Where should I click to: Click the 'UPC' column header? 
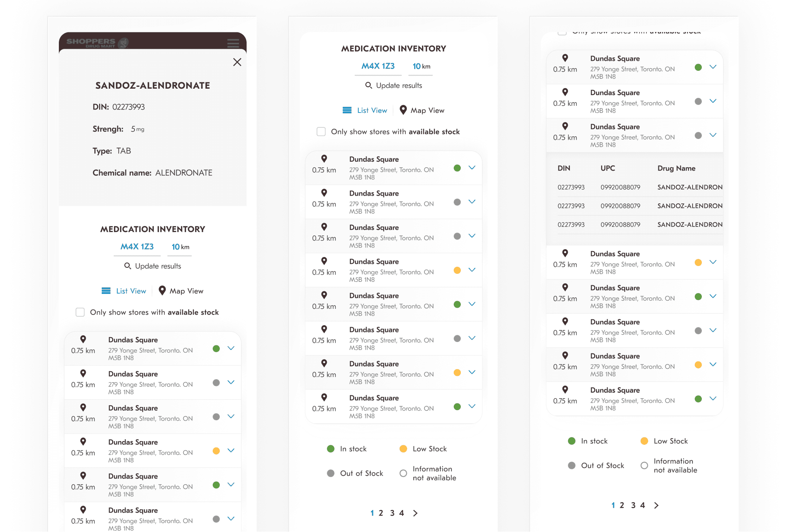point(608,168)
